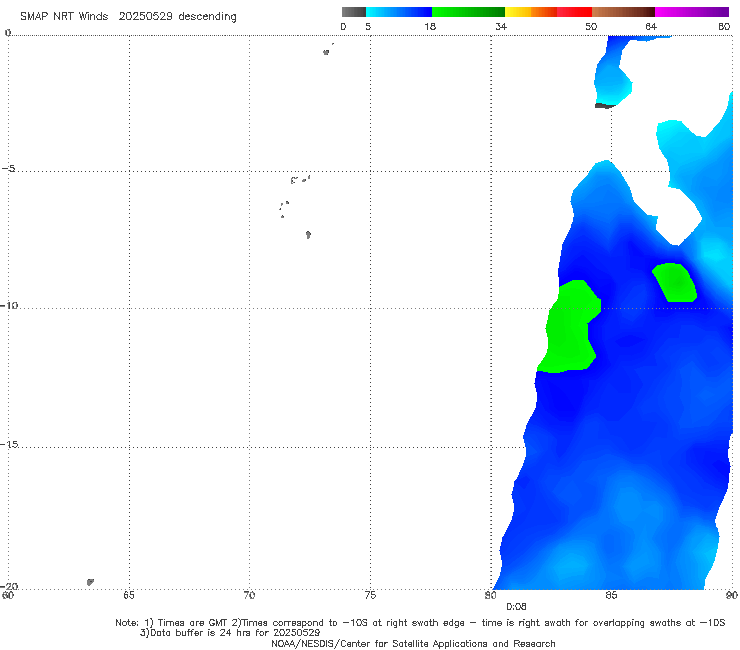Click the yellow segment of the color bar
Viewport: 740px width, 650px height.
(518, 12)
